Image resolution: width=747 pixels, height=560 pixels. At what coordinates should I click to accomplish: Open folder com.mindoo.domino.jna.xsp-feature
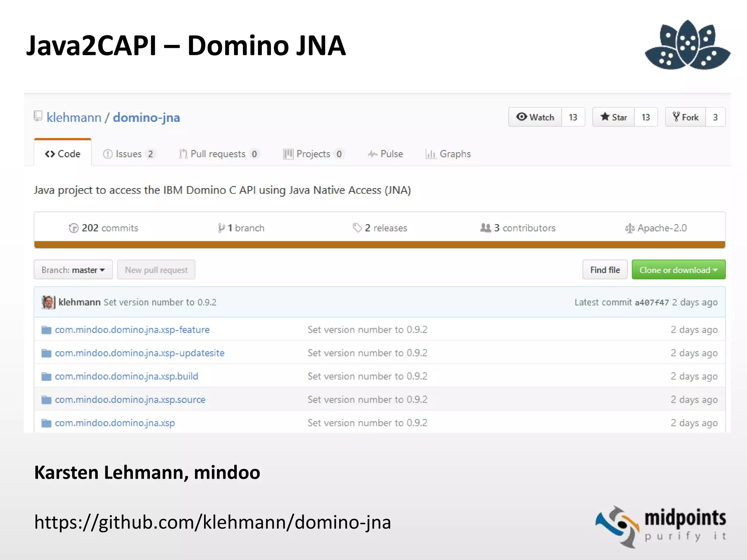(x=132, y=330)
